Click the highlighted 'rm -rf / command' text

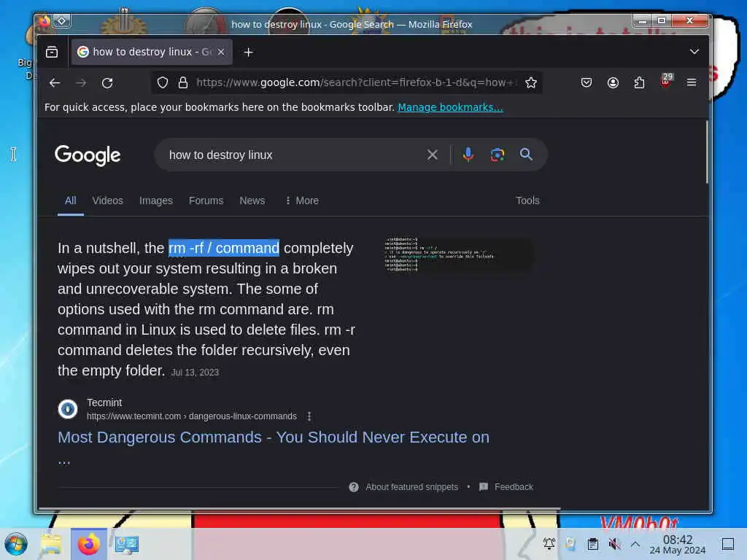(x=224, y=248)
